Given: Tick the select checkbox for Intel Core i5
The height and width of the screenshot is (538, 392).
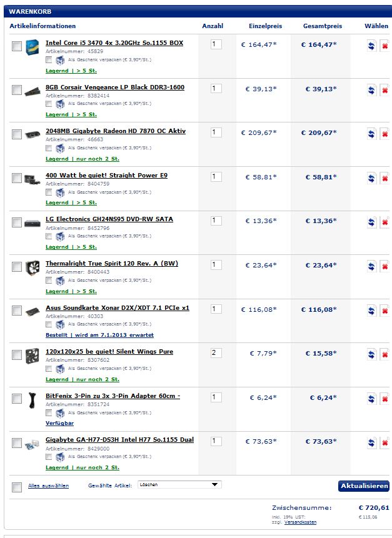Looking at the screenshot, I should coord(17,46).
